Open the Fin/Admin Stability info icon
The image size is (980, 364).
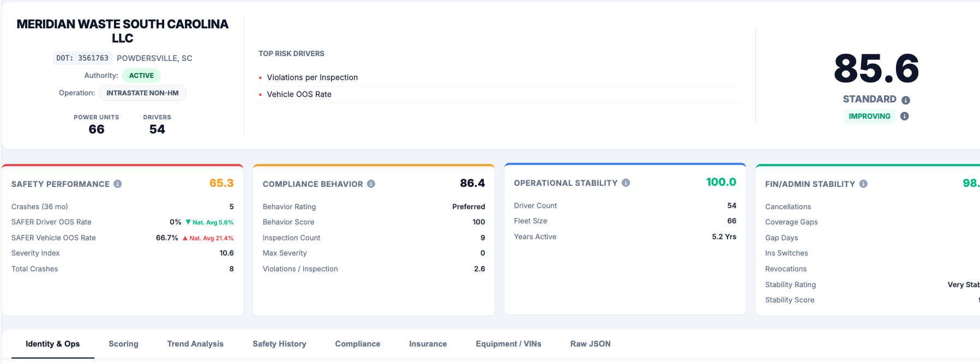click(x=863, y=184)
